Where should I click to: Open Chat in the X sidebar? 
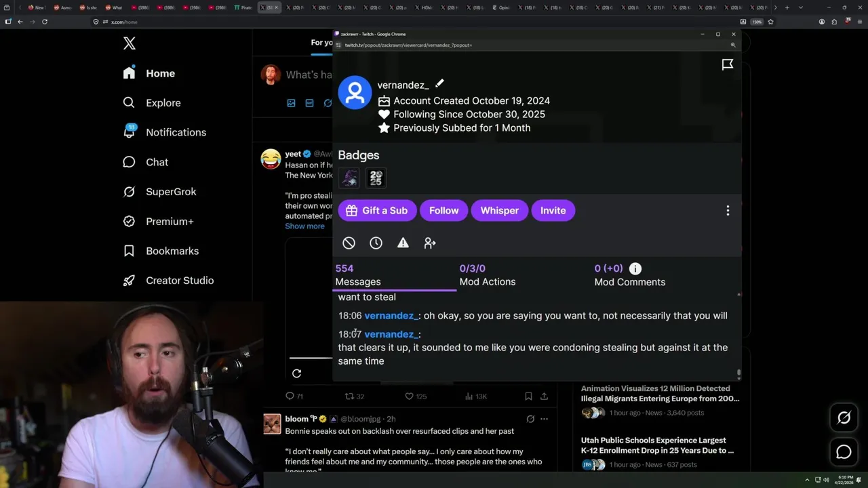145,162
